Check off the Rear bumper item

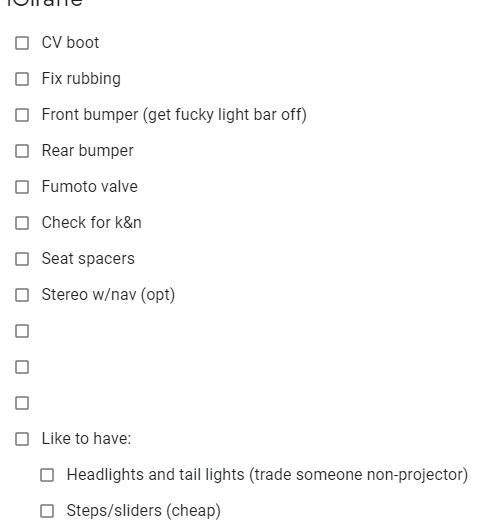coord(22,151)
